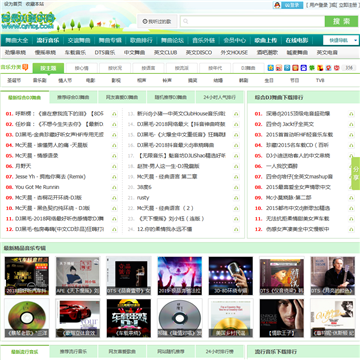This screenshot has width=360, height=360.
Task: Click the orange music category flag icon
Action: tap(25, 68)
